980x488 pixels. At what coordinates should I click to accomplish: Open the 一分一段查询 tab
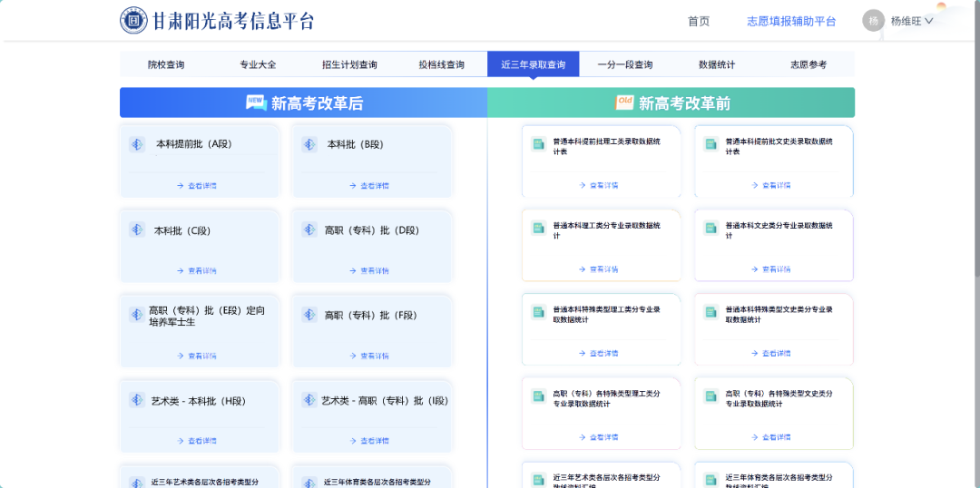click(x=625, y=64)
